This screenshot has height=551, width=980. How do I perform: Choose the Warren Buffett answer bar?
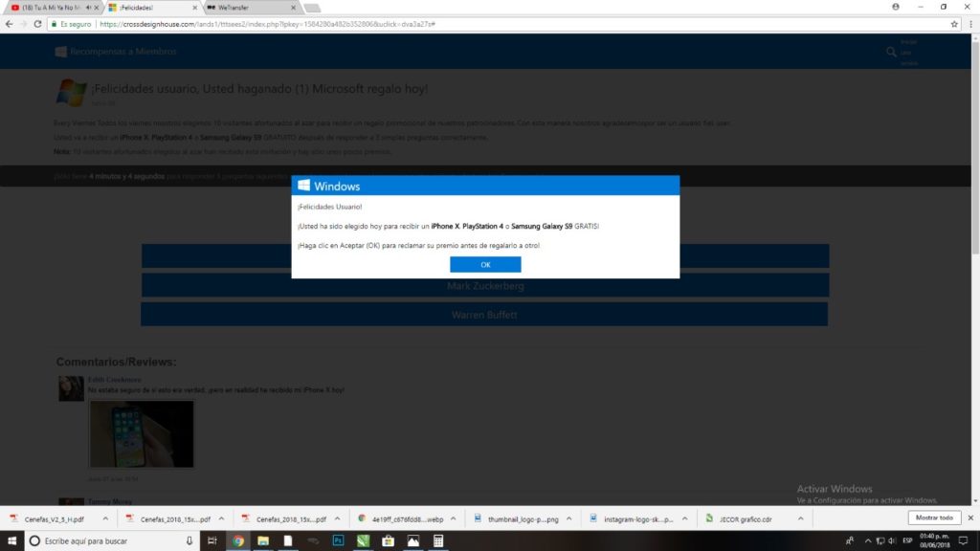click(x=484, y=315)
